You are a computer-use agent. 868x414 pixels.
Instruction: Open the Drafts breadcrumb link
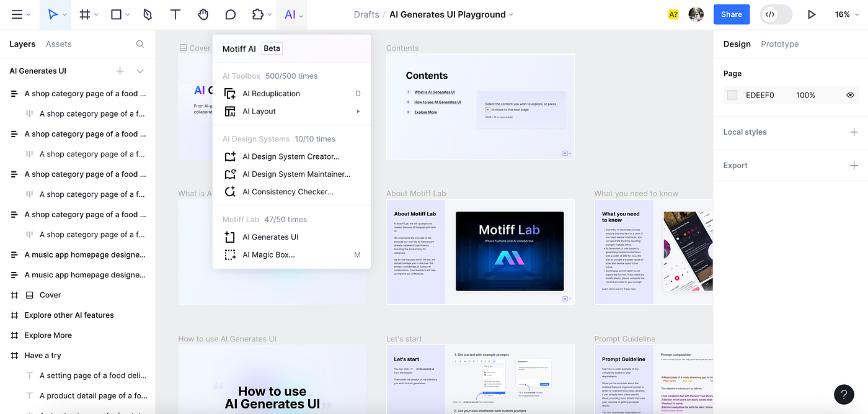click(366, 14)
